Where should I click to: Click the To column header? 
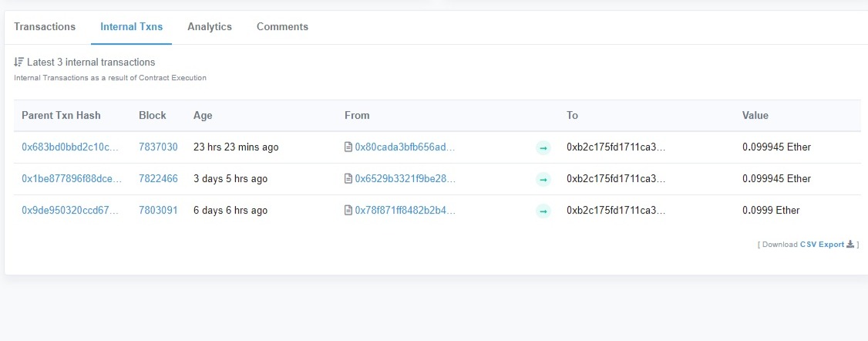pyautogui.click(x=573, y=116)
